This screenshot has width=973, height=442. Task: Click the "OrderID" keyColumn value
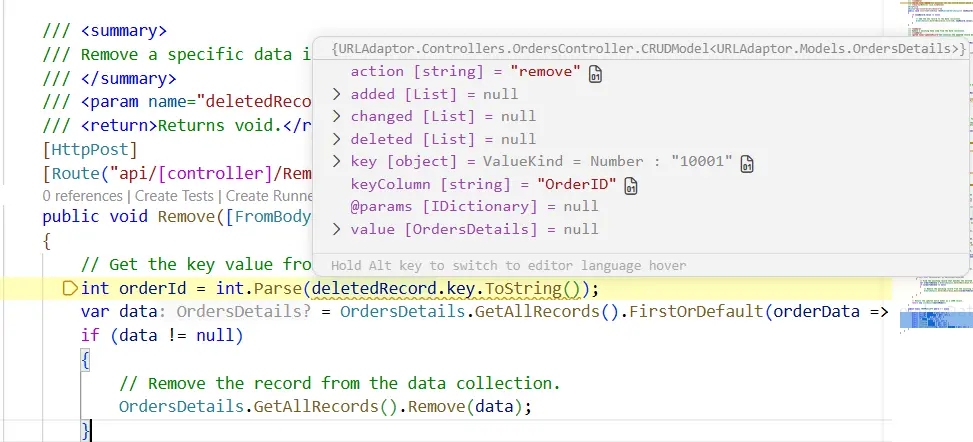[576, 184]
